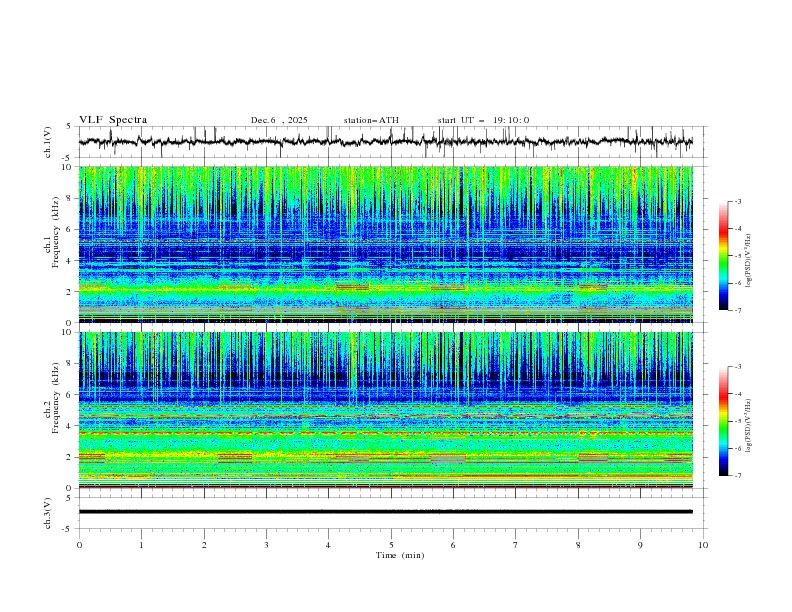Click the 'Time (min)' axis label
Image resolution: width=792 pixels, height=612 pixels.
[x=400, y=555]
